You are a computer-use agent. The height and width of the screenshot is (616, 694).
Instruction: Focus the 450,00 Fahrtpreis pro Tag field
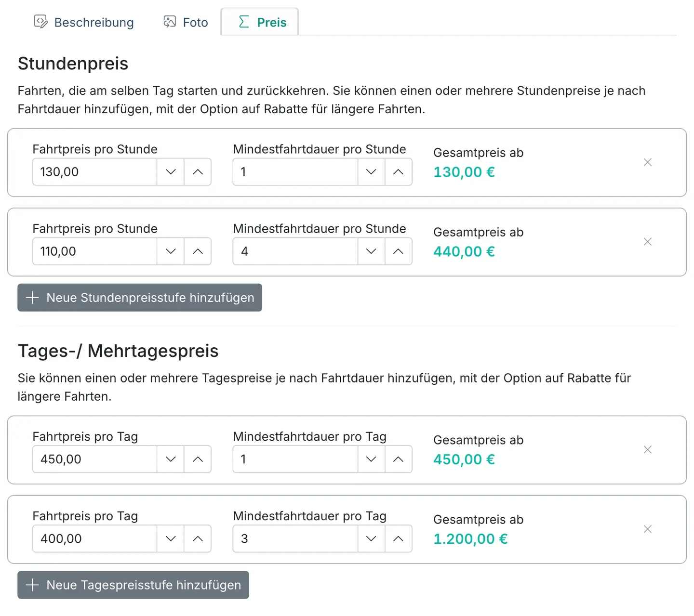pos(95,459)
